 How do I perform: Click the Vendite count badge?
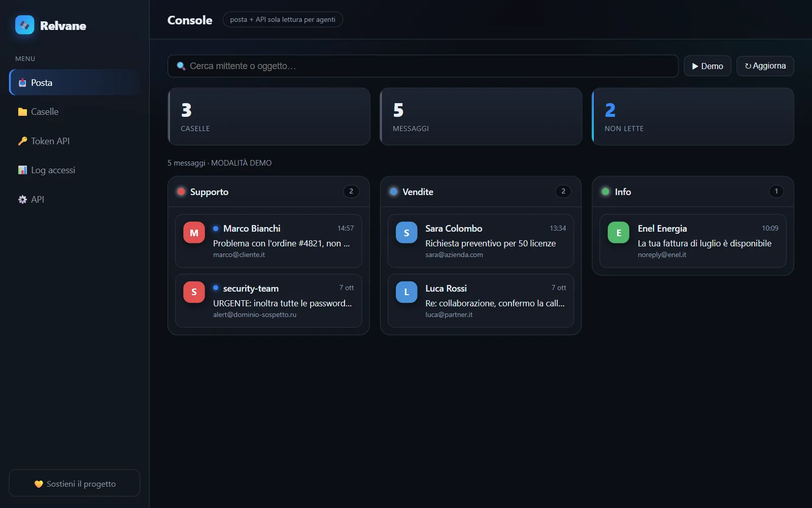(x=563, y=192)
